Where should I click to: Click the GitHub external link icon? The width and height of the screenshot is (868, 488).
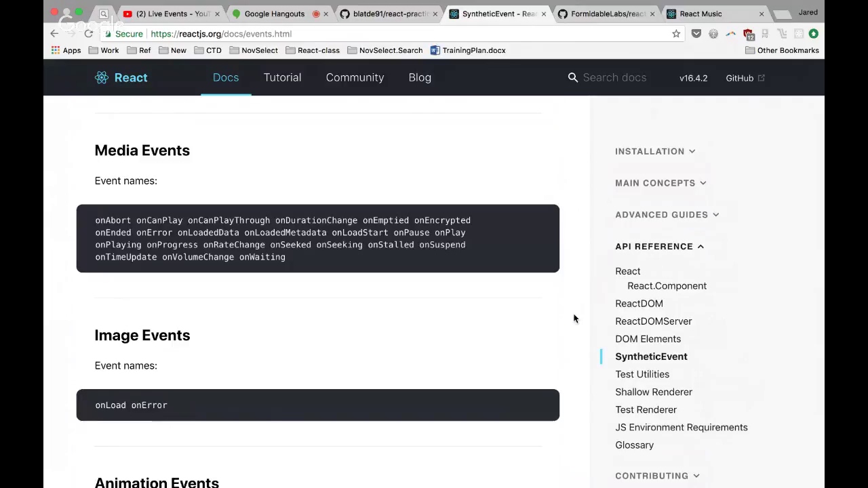(x=762, y=78)
